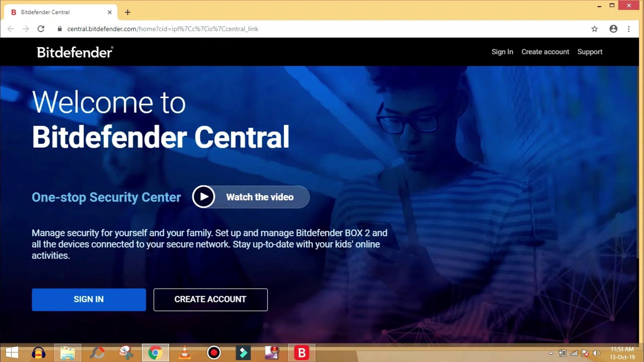
Task: Close the Bitdefender Central tab
Action: click(110, 12)
